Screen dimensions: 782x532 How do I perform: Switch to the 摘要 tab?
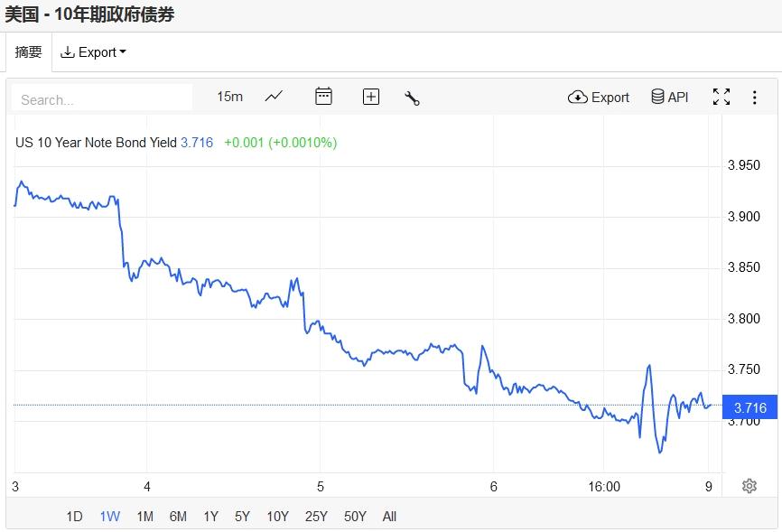(28, 52)
